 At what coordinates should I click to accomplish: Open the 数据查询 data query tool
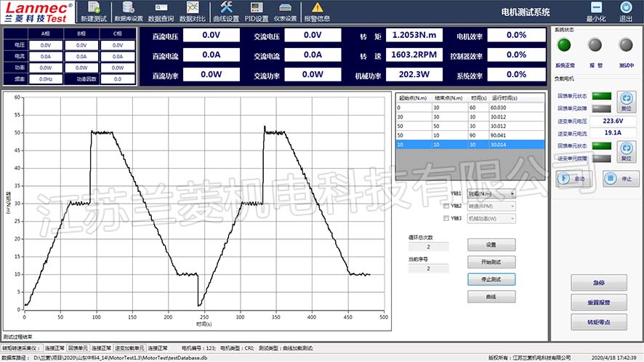161,11
